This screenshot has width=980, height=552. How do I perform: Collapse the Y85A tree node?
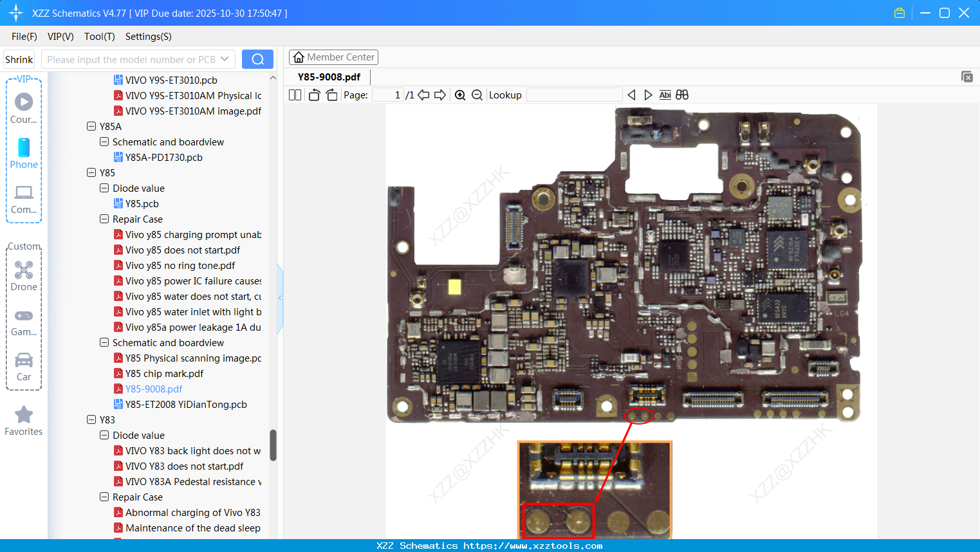pyautogui.click(x=91, y=126)
